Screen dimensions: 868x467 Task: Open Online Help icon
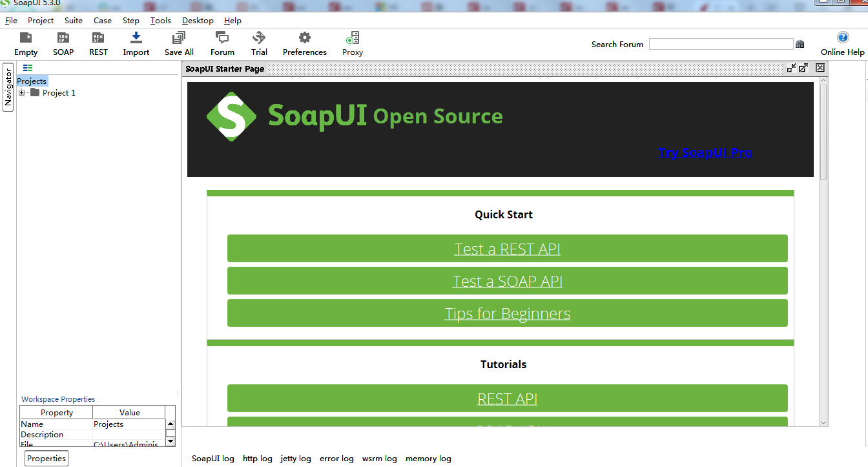point(843,37)
